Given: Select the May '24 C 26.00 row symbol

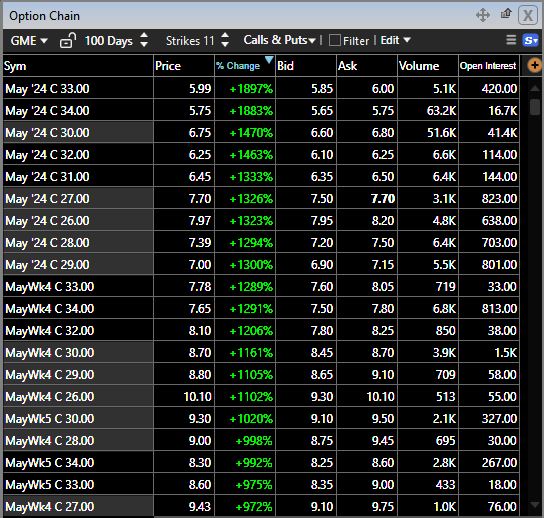Looking at the screenshot, I should [47, 221].
